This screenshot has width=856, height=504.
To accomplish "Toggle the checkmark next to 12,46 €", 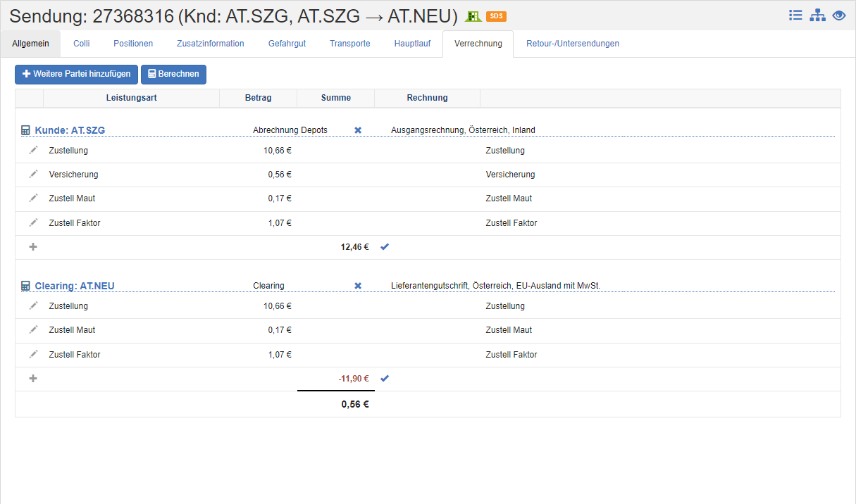I will [x=385, y=247].
